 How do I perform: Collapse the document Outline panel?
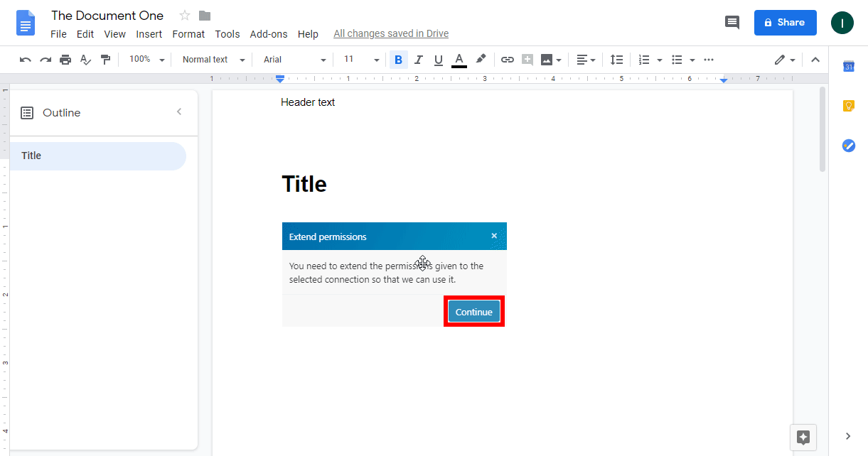[179, 112]
